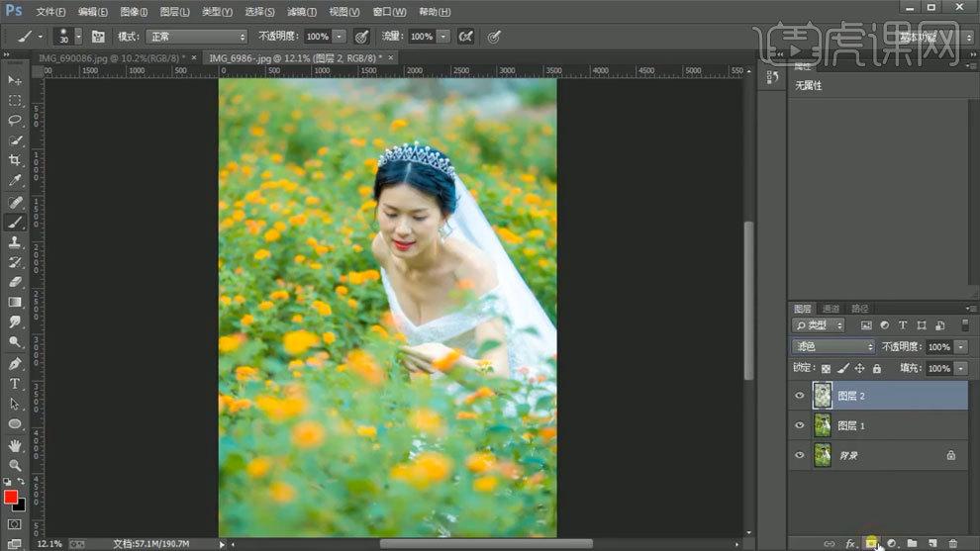Viewport: 980px width, 551px height.
Task: Open the tool preset picker arrow
Action: click(41, 37)
